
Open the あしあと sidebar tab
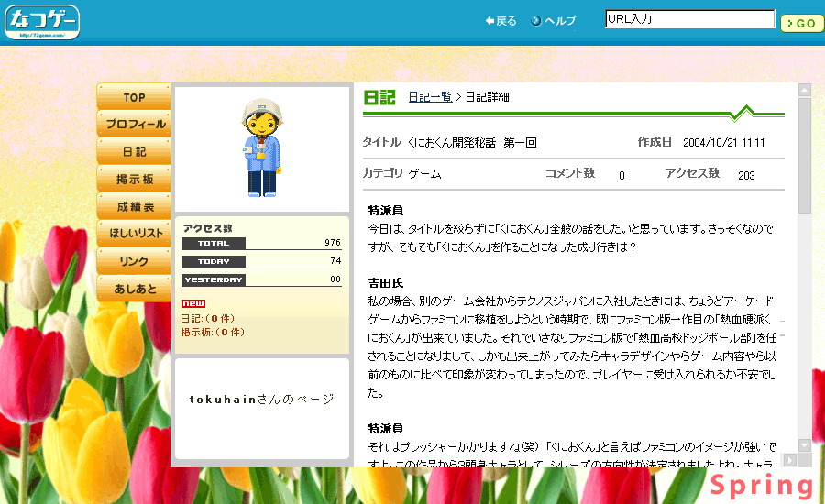(134, 289)
